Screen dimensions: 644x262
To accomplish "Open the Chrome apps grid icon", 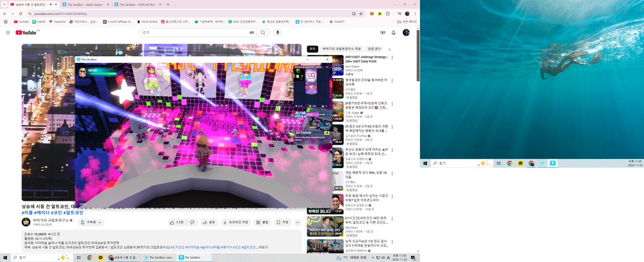I will click(x=5, y=21).
